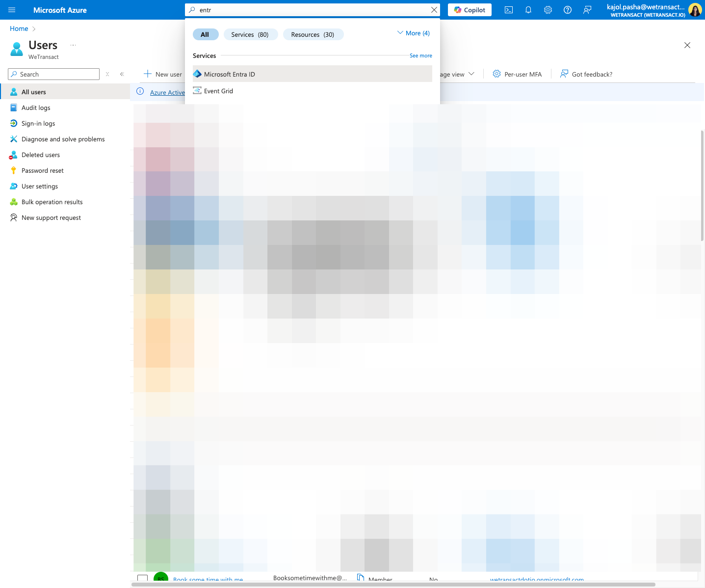Image resolution: width=705 pixels, height=588 pixels.
Task: Click the All users icon
Action: tap(14, 92)
